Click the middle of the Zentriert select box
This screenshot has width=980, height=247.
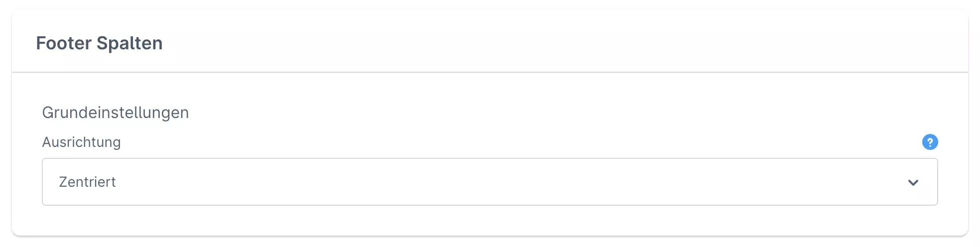click(x=489, y=182)
